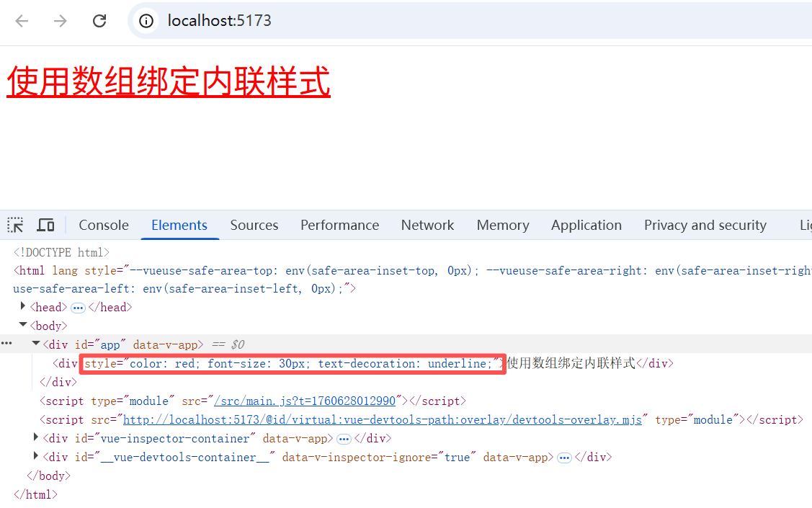Select the closing </html> tag line
Image resolution: width=812 pixels, height=508 pixels.
coord(35,494)
